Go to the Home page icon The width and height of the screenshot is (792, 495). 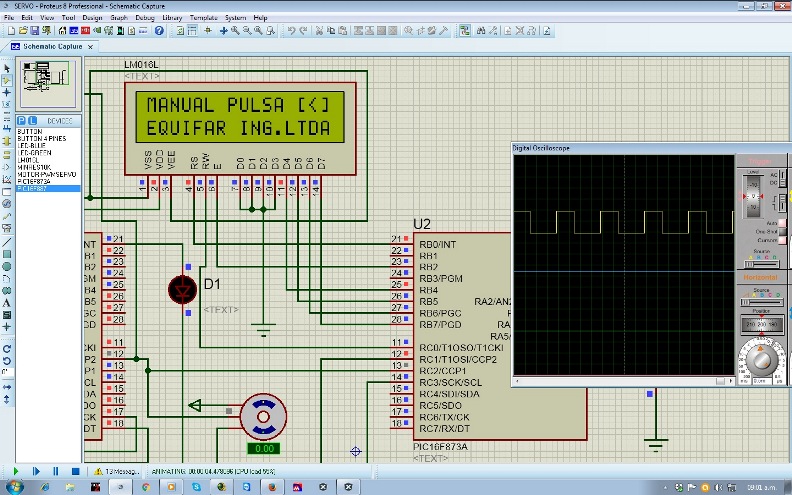coord(62,31)
